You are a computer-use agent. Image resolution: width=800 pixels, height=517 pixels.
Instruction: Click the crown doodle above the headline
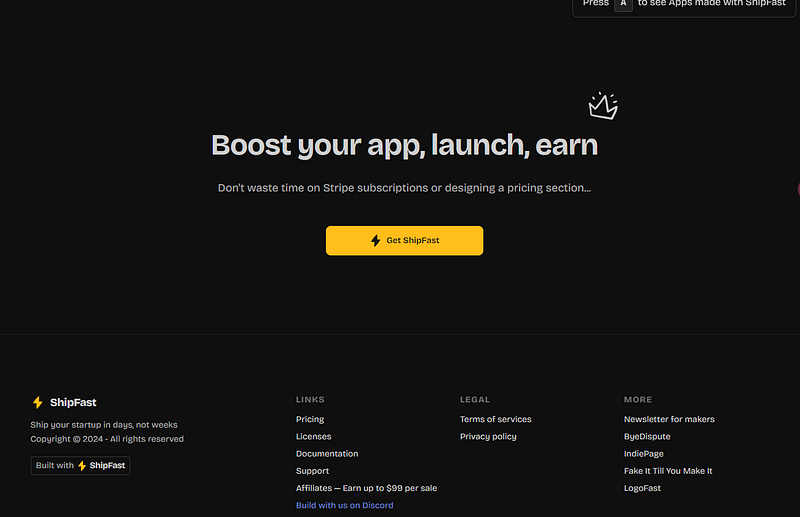[x=603, y=106]
